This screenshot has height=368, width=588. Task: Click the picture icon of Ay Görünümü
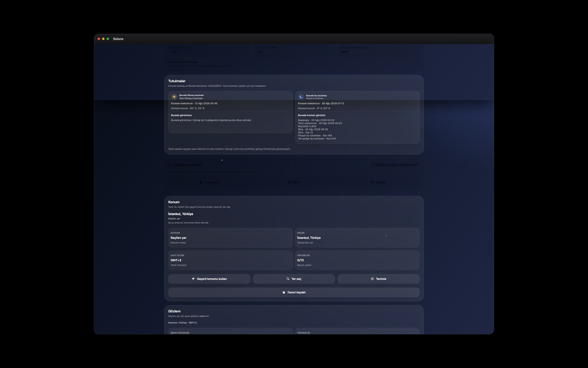(x=201, y=182)
